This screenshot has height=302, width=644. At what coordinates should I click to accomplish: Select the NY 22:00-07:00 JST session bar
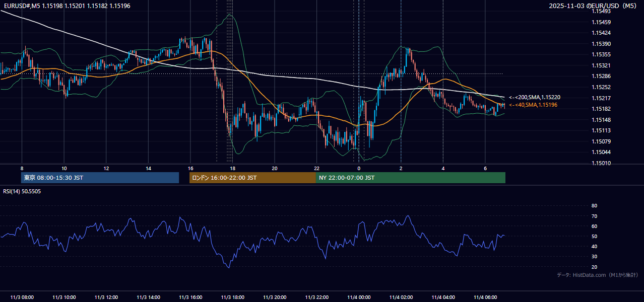point(411,178)
